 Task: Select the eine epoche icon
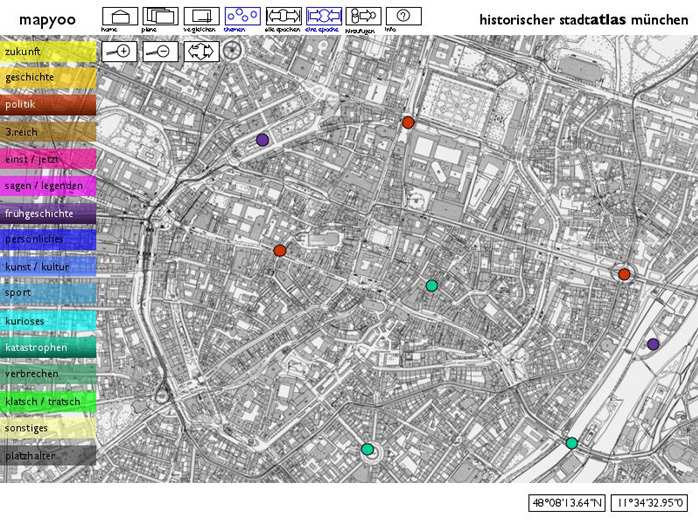(323, 16)
